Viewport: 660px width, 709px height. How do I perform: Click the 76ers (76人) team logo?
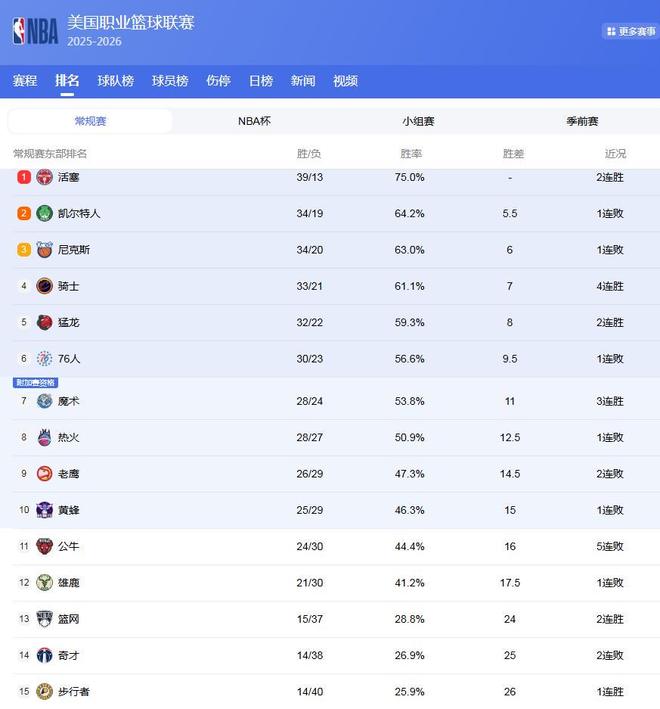(x=44, y=358)
